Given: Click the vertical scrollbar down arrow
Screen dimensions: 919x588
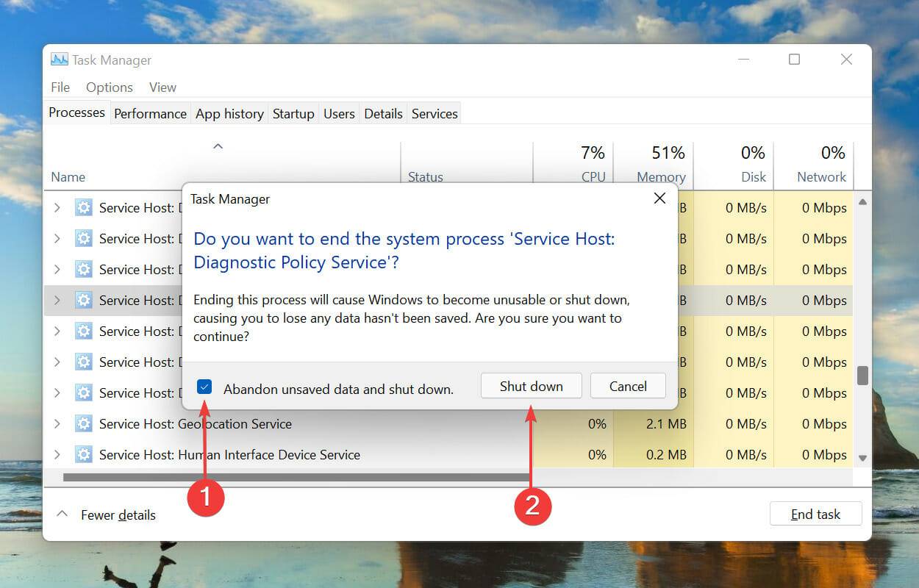Looking at the screenshot, I should click(x=862, y=458).
